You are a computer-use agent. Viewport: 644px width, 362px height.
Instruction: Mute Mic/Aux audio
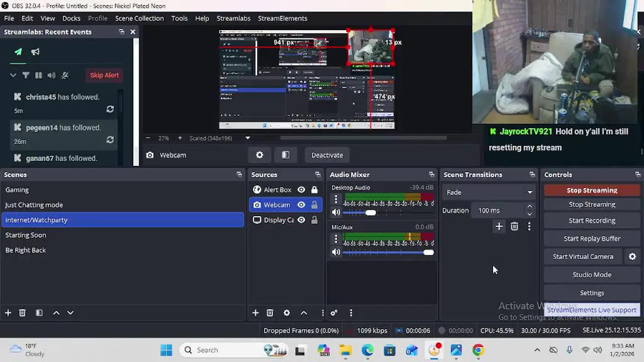coord(336,252)
